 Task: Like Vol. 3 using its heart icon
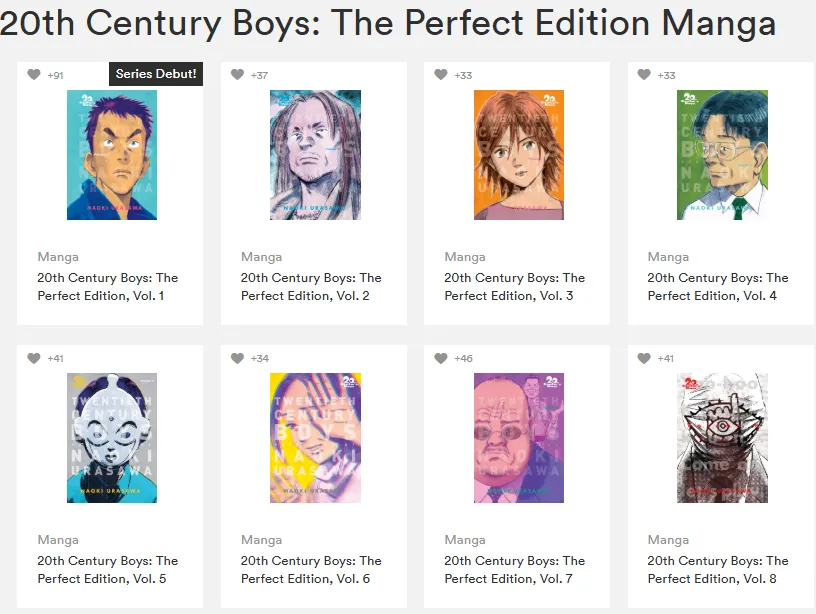pyautogui.click(x=441, y=75)
